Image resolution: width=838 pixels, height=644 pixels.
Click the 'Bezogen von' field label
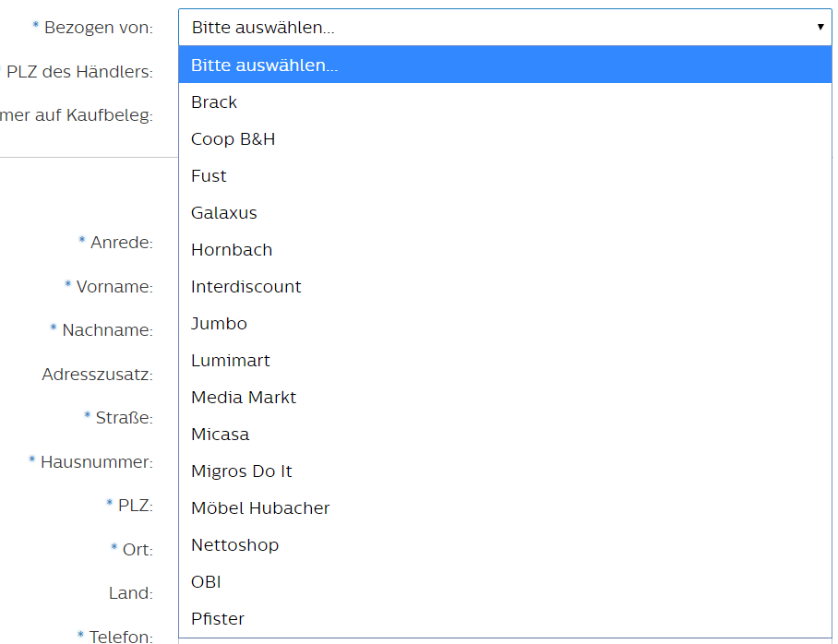coord(99,28)
